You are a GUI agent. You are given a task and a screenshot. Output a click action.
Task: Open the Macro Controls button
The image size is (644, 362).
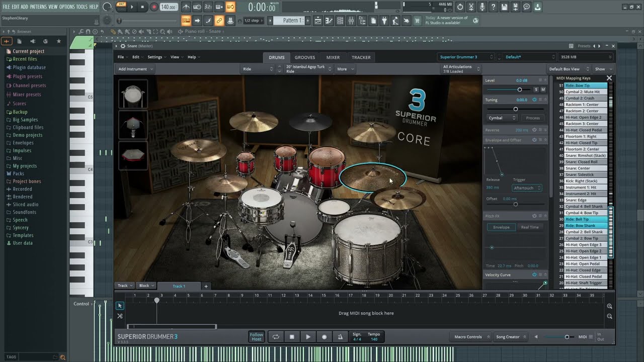(470, 337)
